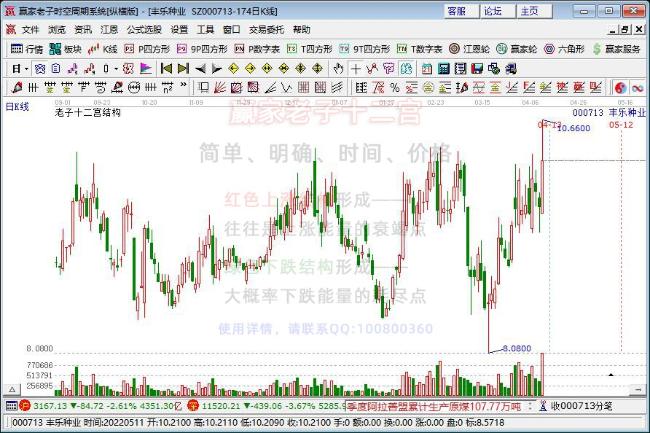Open the T四方形 tool
Viewport: 650px width, 433px height.
pyautogui.click(x=310, y=49)
